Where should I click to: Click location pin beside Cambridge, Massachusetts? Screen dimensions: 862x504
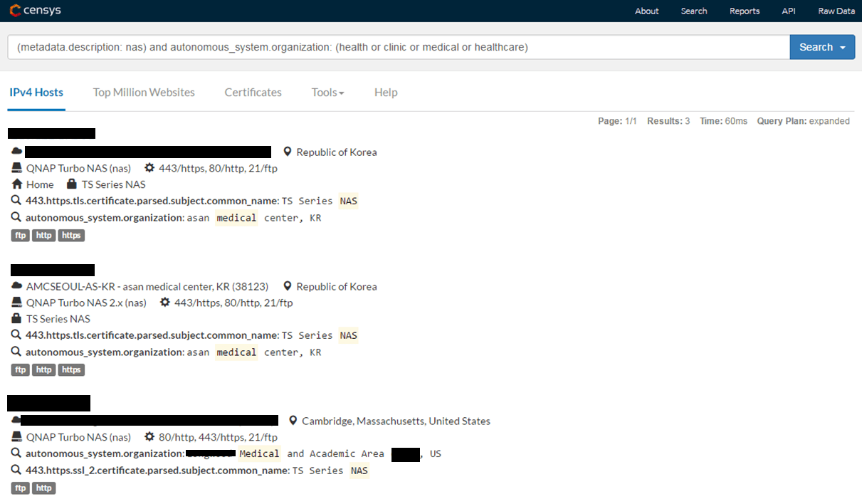coord(293,421)
